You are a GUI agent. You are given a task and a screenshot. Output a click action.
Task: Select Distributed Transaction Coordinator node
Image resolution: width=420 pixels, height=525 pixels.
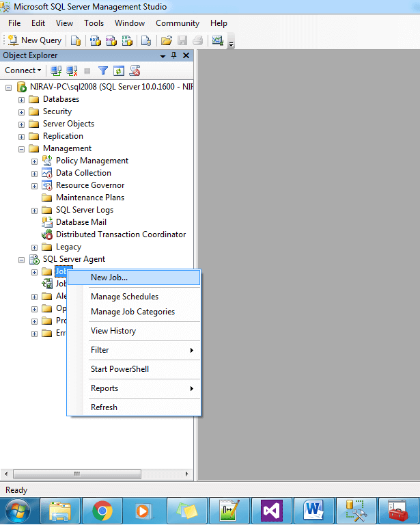121,234
